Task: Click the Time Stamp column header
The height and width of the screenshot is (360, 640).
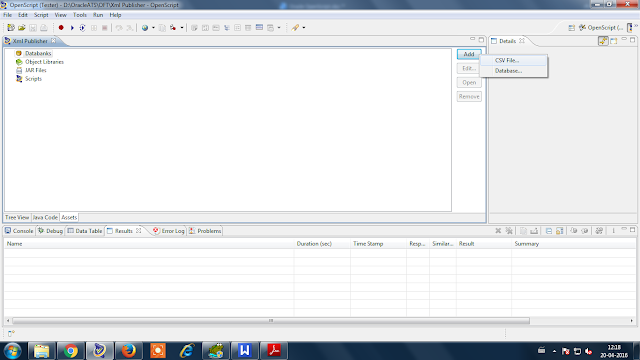Action: pyautogui.click(x=378, y=244)
